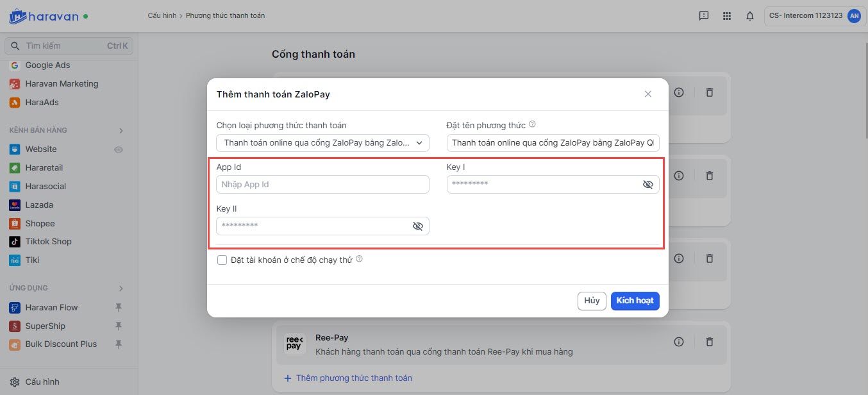868x395 pixels.
Task: Open Shopee in the sidebar
Action: coord(40,223)
